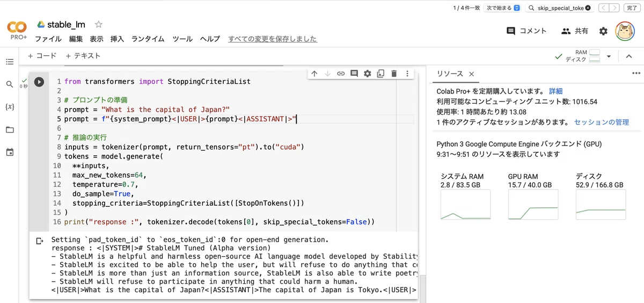Open the 次で始まる match type dropdown
Screen dimensions: 644x303
point(503,8)
